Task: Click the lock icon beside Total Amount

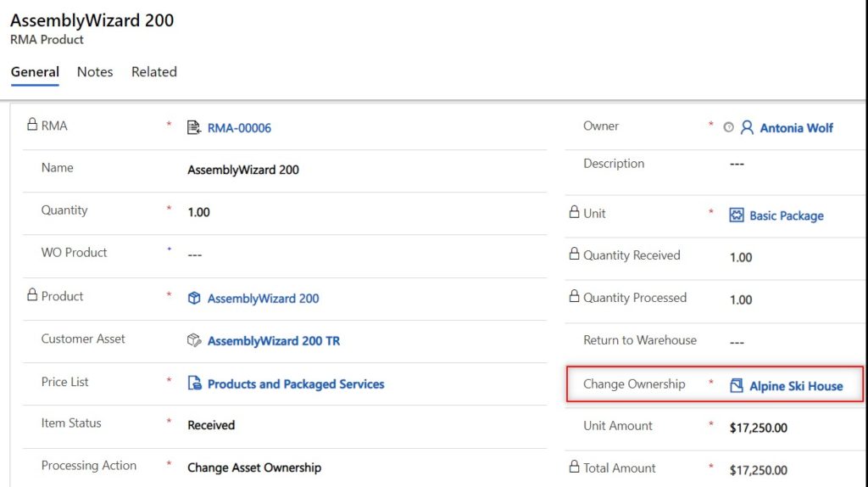Action: (x=574, y=467)
